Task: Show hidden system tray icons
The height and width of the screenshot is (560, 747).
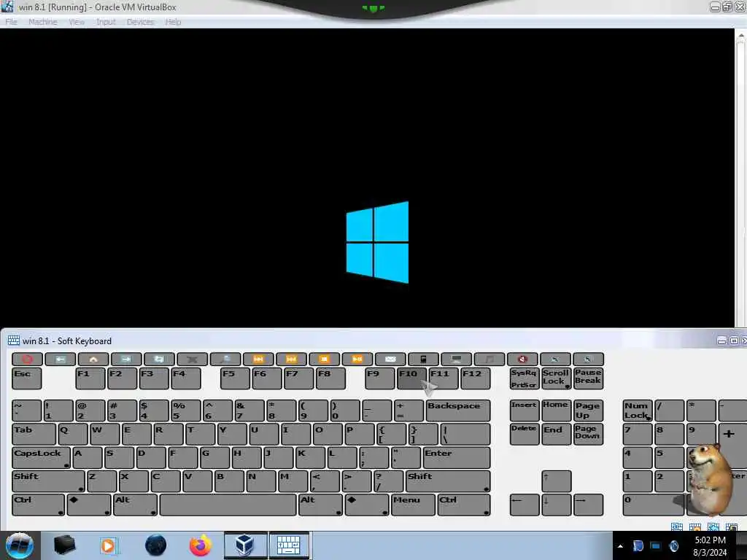Action: click(x=620, y=546)
